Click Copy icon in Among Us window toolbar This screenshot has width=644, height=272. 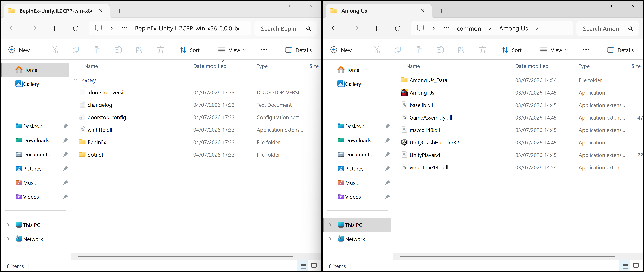pos(398,50)
